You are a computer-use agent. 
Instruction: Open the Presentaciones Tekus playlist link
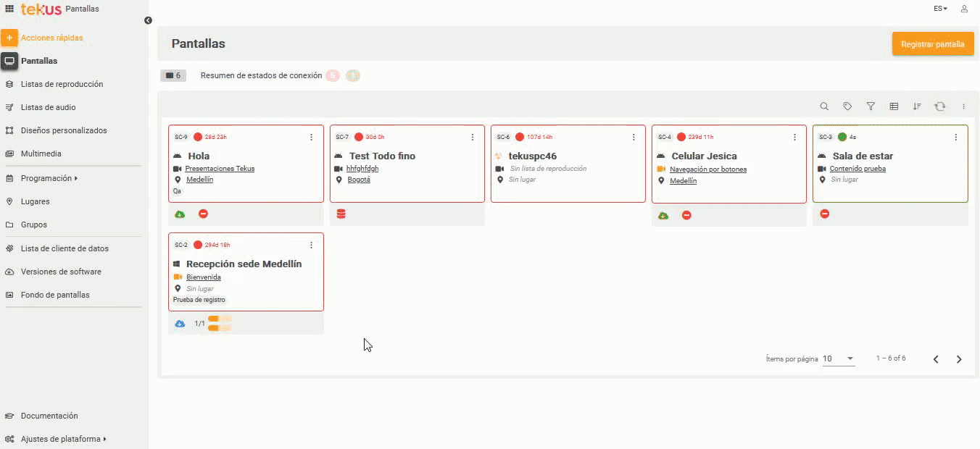(220, 169)
